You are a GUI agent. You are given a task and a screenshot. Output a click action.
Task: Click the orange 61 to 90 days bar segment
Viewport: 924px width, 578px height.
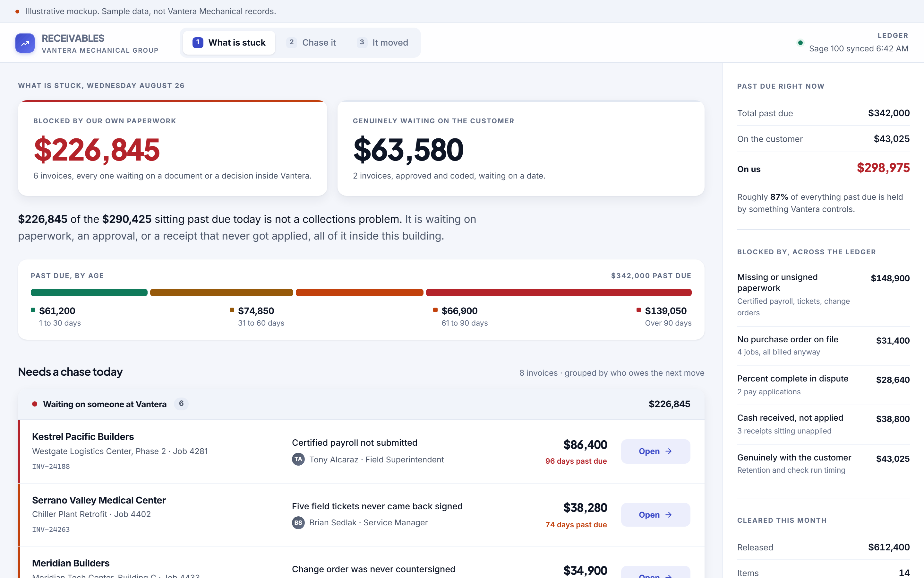pyautogui.click(x=359, y=293)
